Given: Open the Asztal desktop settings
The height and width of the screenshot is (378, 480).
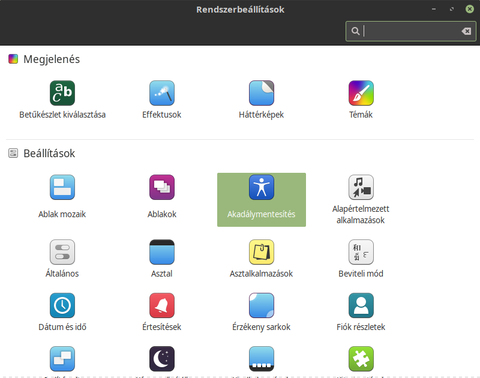Looking at the screenshot, I should [x=162, y=259].
